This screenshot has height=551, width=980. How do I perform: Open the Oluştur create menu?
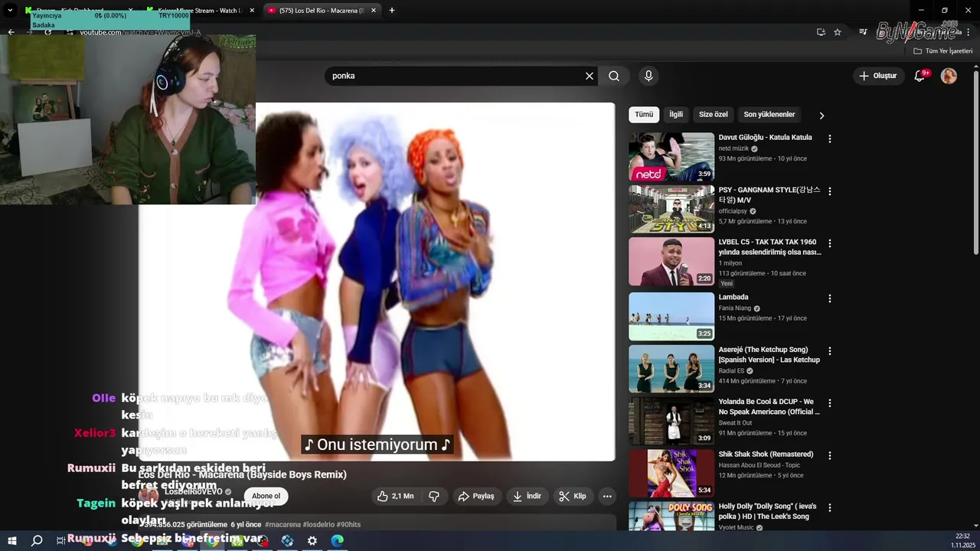click(x=877, y=76)
